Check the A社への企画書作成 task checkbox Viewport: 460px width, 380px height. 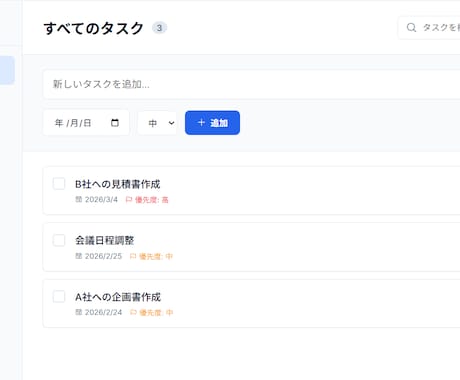pos(59,296)
